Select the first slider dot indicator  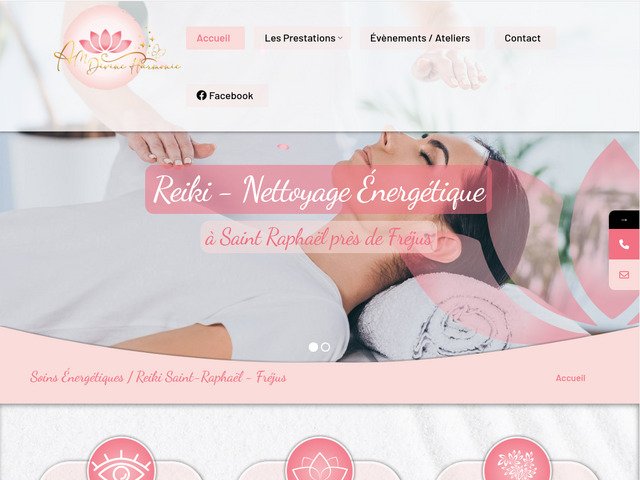click(x=313, y=347)
